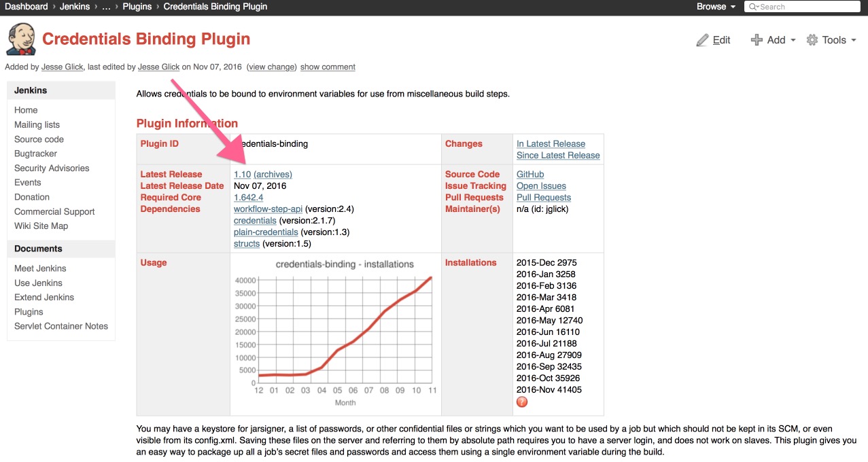Open Servlet Container Notes sidebar link
868x462 pixels.
(x=61, y=326)
